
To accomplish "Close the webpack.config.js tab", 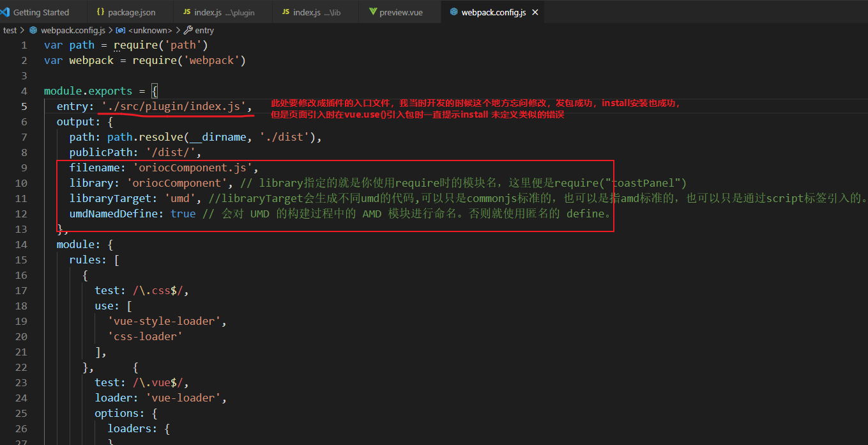I will pos(535,12).
